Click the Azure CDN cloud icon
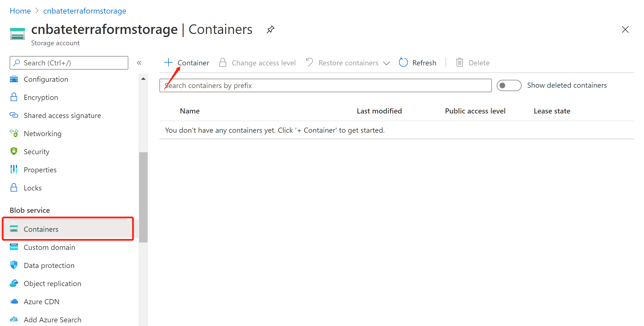This screenshot has height=326, width=644. (x=14, y=301)
